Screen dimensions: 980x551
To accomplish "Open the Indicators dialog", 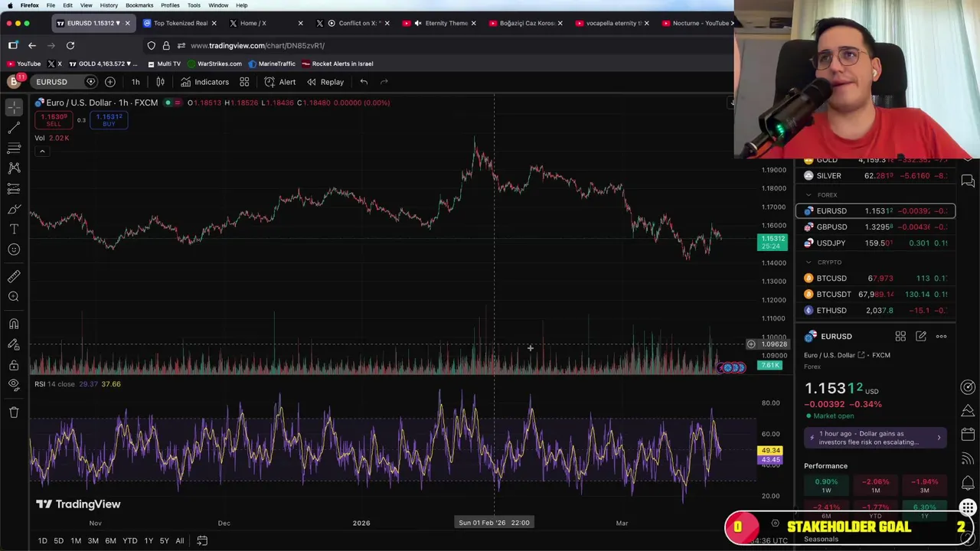I will click(x=204, y=82).
